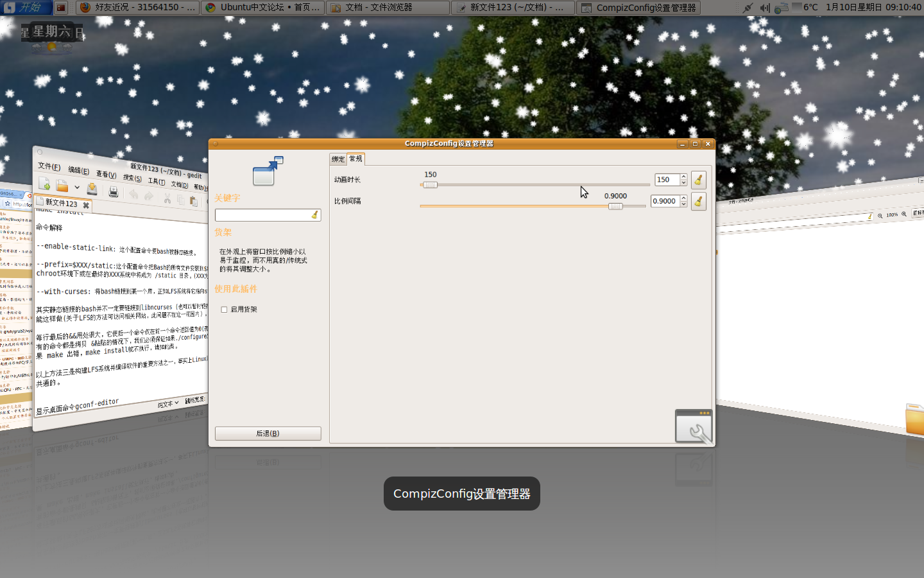This screenshot has width=924, height=578.
Task: Click the 动画时长 numeric value field
Action: point(667,180)
